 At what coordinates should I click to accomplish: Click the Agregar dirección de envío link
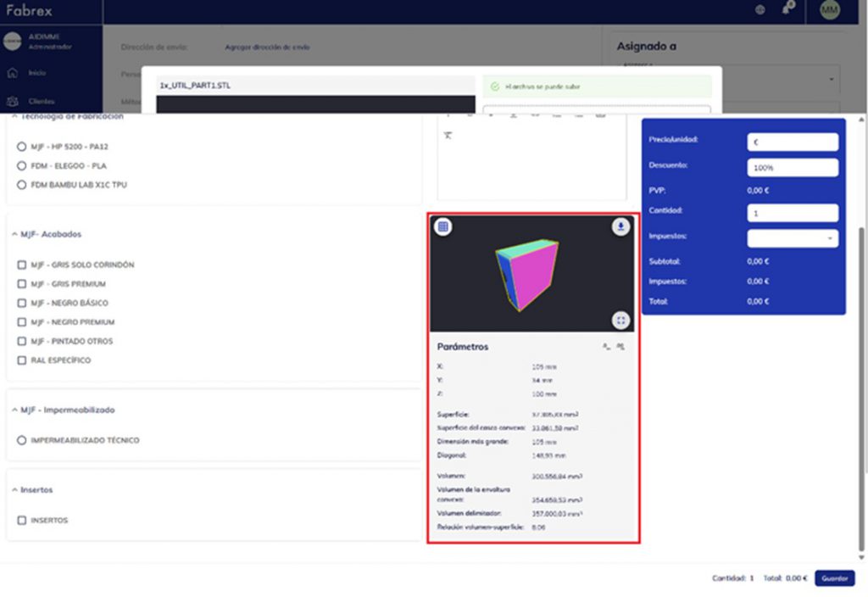[267, 47]
